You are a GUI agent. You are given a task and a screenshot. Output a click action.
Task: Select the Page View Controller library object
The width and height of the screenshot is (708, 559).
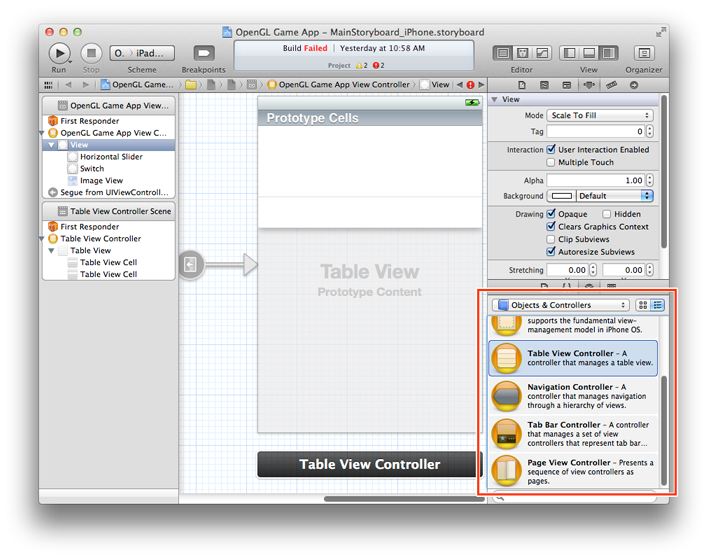(x=573, y=471)
